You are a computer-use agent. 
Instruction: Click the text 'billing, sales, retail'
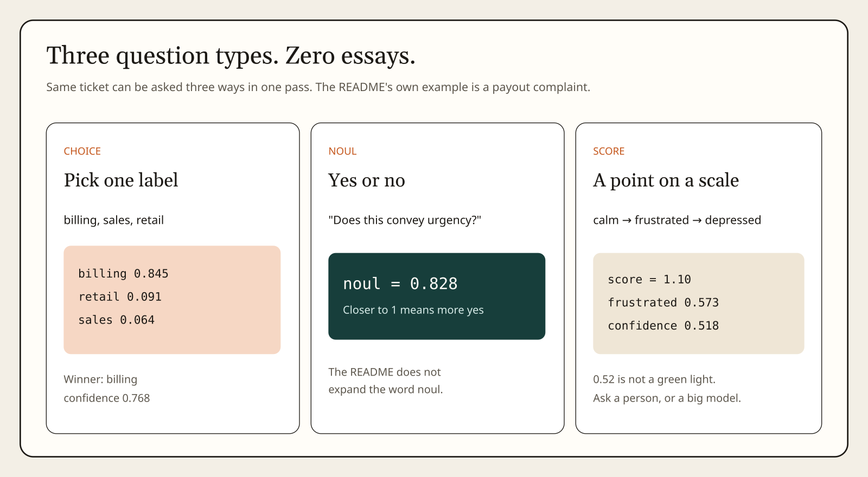pyautogui.click(x=114, y=220)
